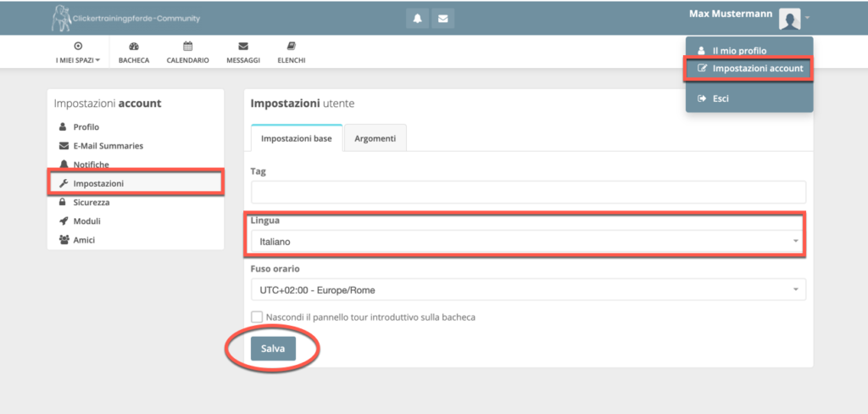The image size is (868, 414).
Task: Switch to the Argomenti tab
Action: tap(376, 138)
